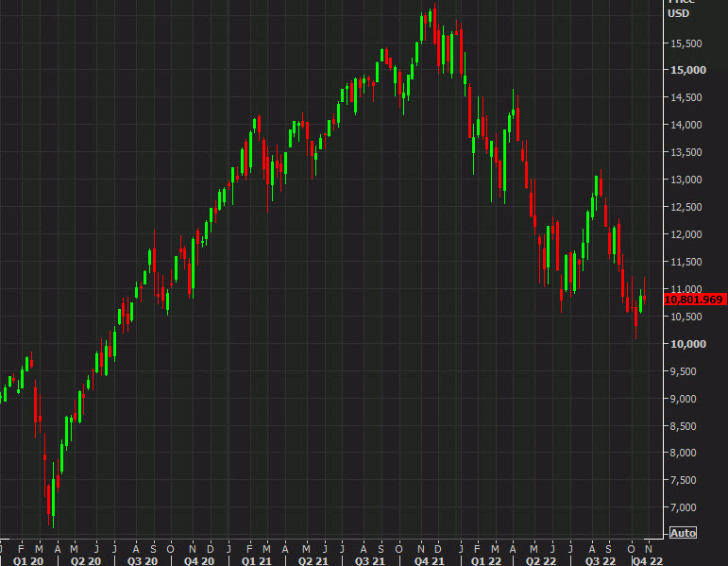Screen dimensions: 728x566
Task: Click the Q2 22 quarter label
Action: [541, 561]
